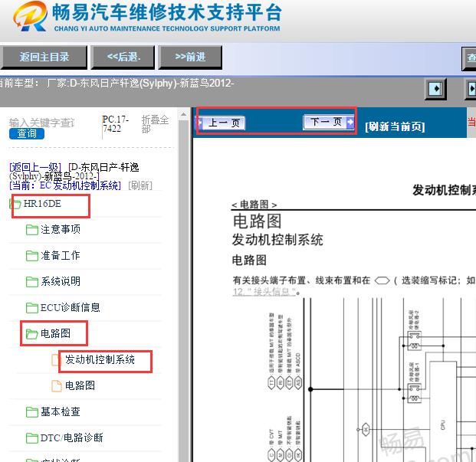Open current EC 发动机控制系统 link

click(x=65, y=185)
